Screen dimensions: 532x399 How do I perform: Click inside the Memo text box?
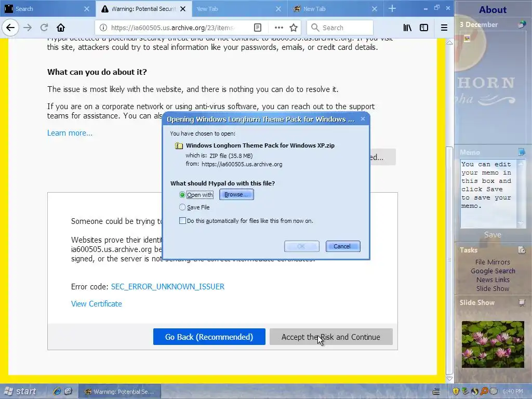(488, 193)
